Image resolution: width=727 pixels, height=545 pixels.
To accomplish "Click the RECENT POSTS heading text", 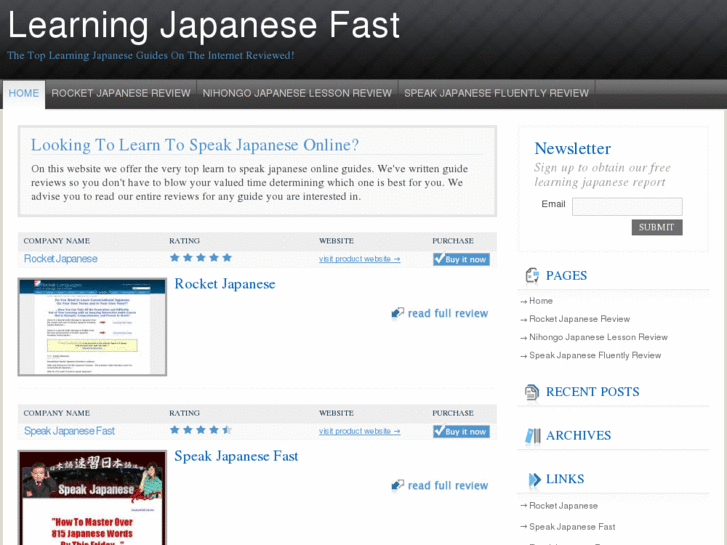I will pos(593,392).
